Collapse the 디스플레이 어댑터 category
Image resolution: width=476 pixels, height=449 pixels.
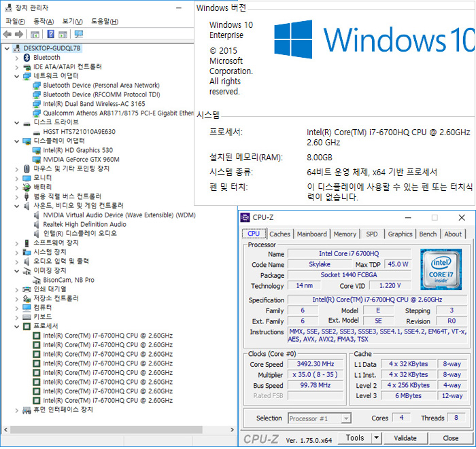coord(17,141)
